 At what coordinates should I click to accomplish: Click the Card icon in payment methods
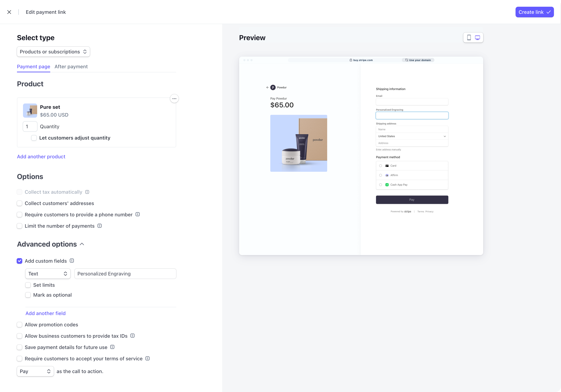point(387,166)
